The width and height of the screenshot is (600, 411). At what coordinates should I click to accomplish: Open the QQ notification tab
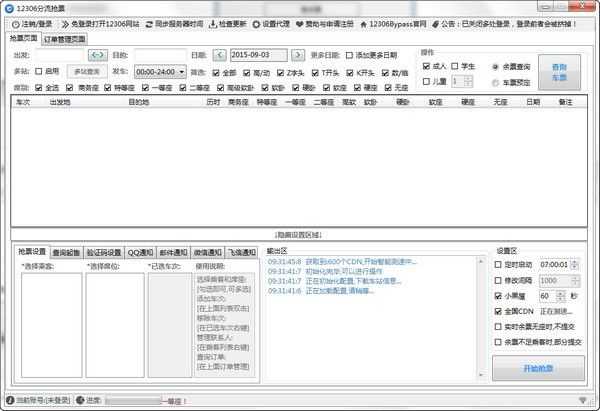tap(140, 253)
